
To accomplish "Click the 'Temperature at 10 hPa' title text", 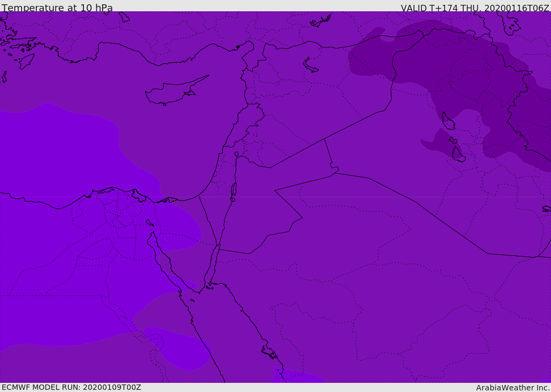I will (57, 8).
